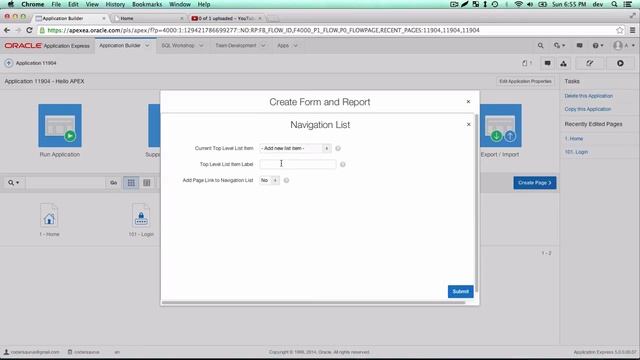This screenshot has height=360, width=640.
Task: Click the developer comment icon in the toolbar
Action: tap(547, 63)
